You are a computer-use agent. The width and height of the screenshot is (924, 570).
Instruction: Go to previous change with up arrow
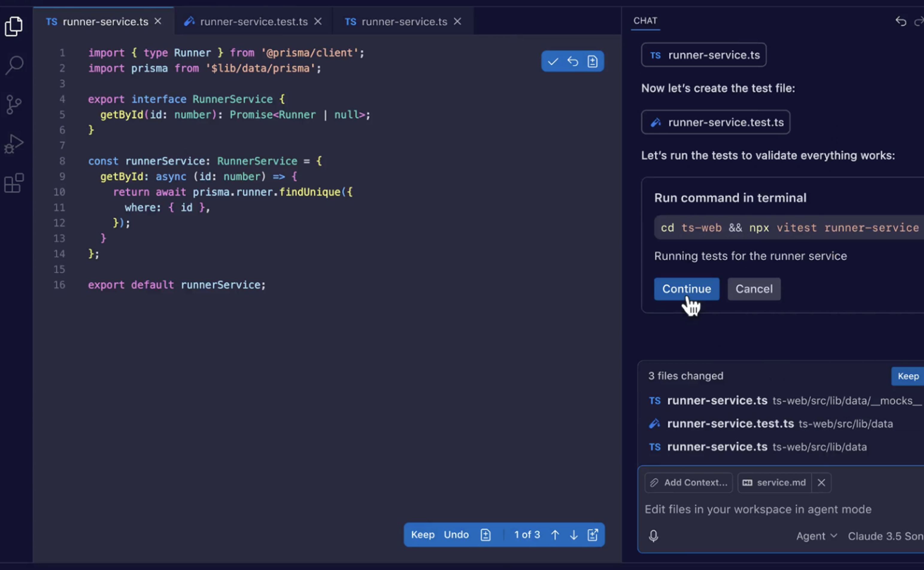coord(555,535)
